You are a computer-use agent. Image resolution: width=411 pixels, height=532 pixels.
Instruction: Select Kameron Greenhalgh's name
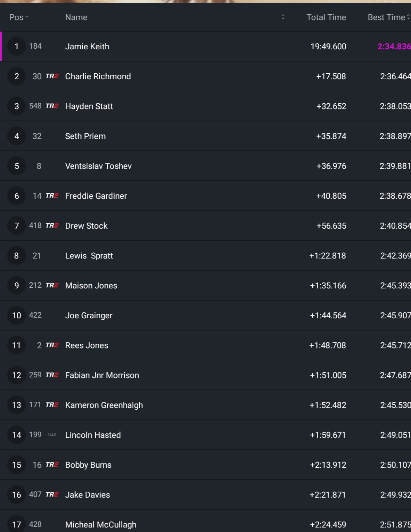[x=104, y=405]
